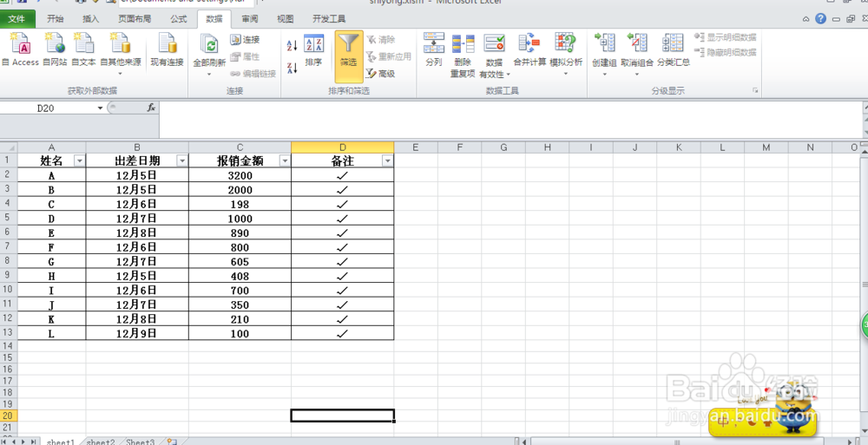Click the fx insert function button
The height and width of the screenshot is (445, 868).
[151, 108]
